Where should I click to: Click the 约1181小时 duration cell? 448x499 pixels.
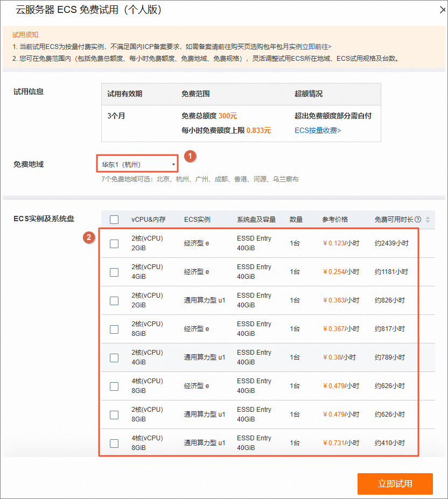[x=391, y=272]
